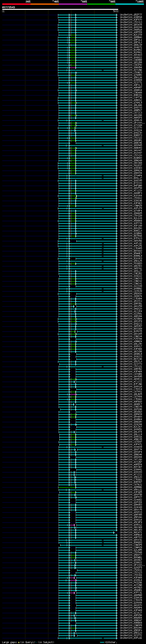The width and height of the screenshot is (146, 644).
Task: Click the UniRef100_A3FA64 label
Action: point(131,372)
